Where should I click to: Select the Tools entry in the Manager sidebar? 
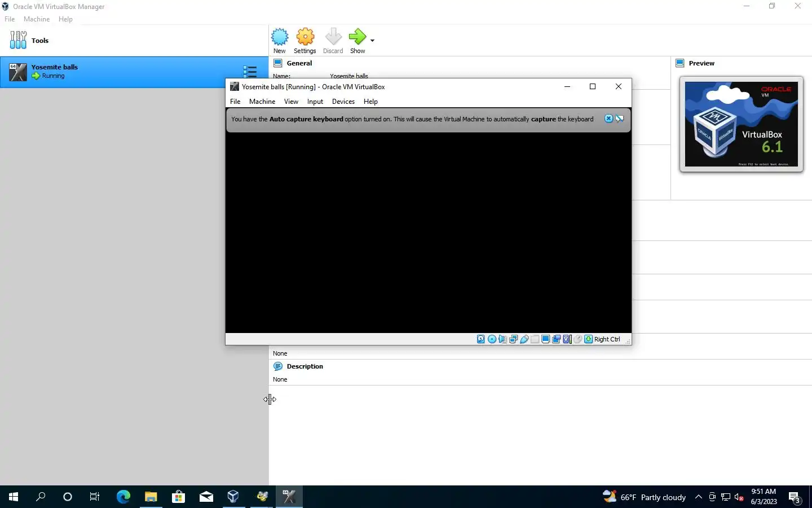(x=134, y=41)
